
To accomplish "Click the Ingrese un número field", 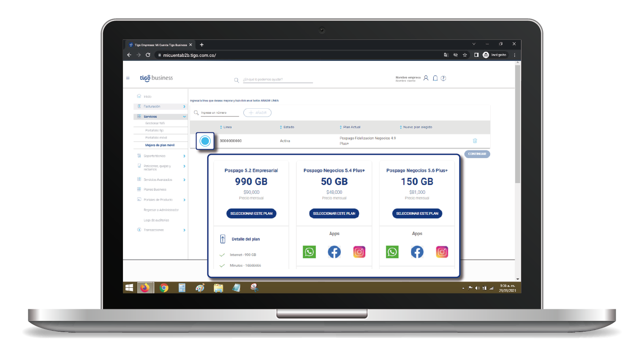I will (220, 113).
